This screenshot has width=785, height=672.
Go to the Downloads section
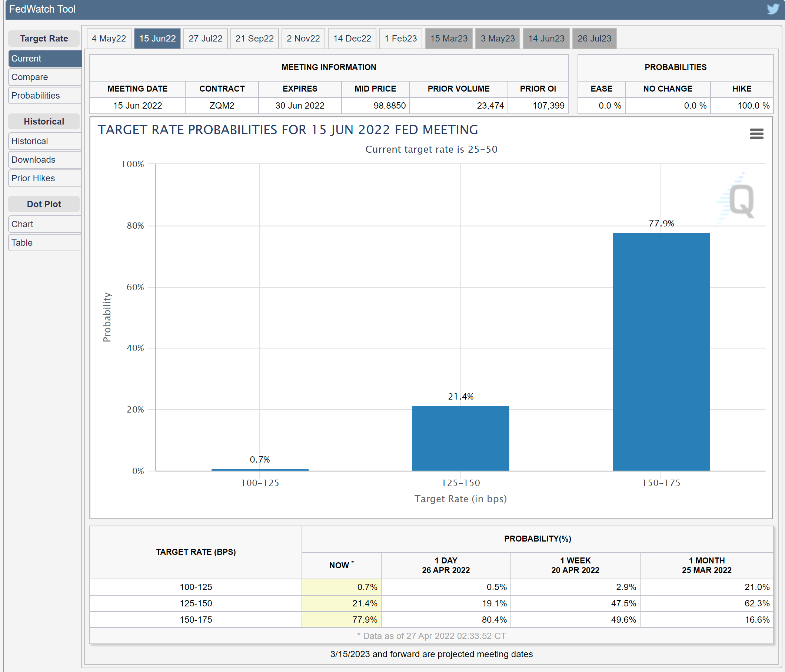45,159
